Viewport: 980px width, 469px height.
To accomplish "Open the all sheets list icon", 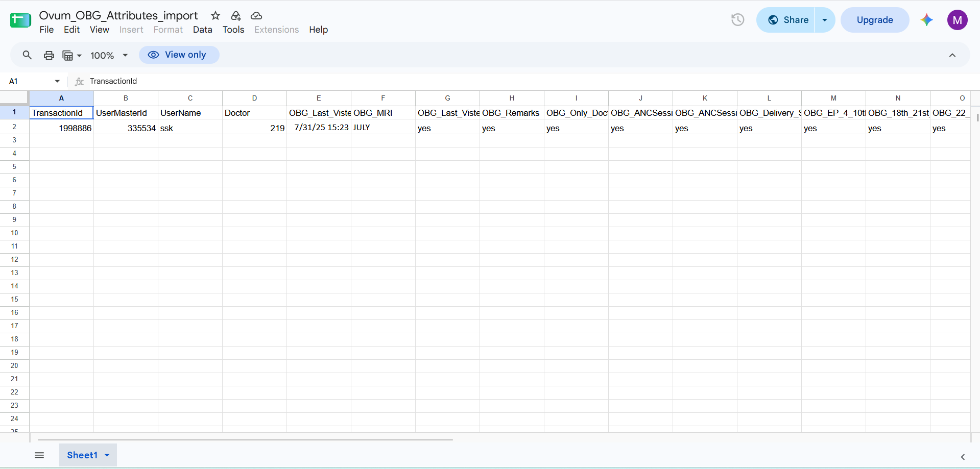I will tap(39, 455).
